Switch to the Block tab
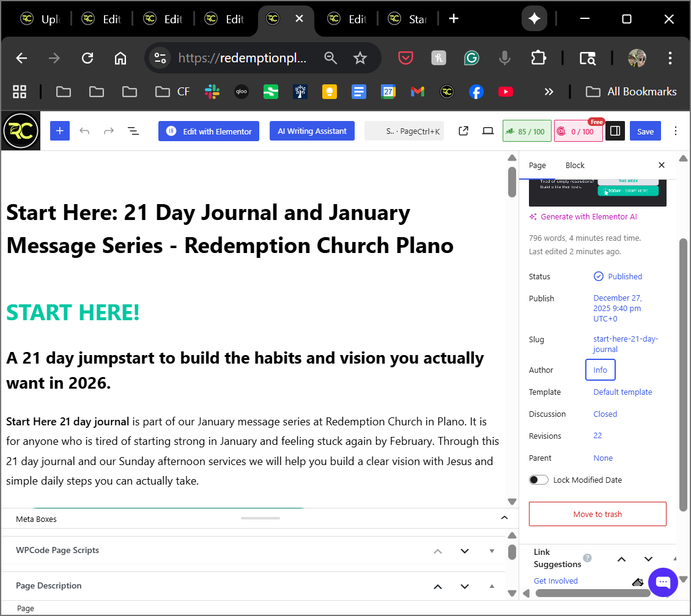691x616 pixels. pyautogui.click(x=575, y=165)
